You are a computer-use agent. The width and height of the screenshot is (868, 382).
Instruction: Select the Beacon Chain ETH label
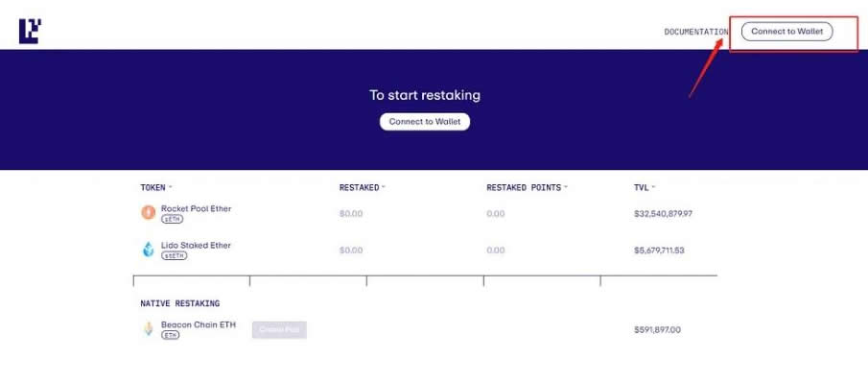(199, 324)
